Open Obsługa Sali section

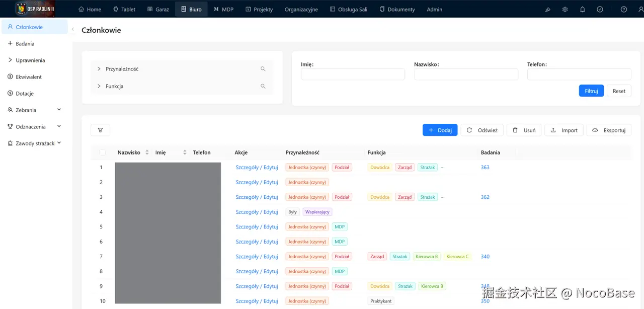point(349,9)
